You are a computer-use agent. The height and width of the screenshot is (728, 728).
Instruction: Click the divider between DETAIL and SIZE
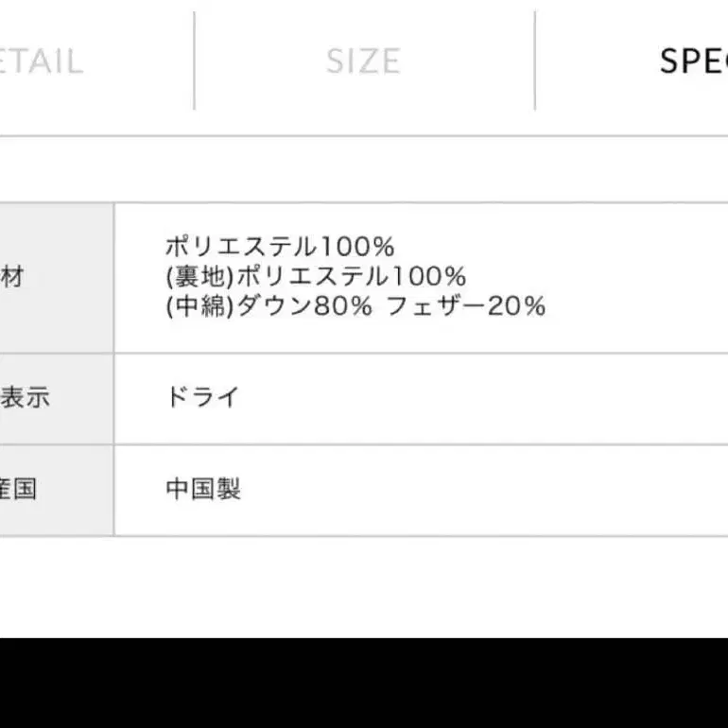(x=195, y=61)
